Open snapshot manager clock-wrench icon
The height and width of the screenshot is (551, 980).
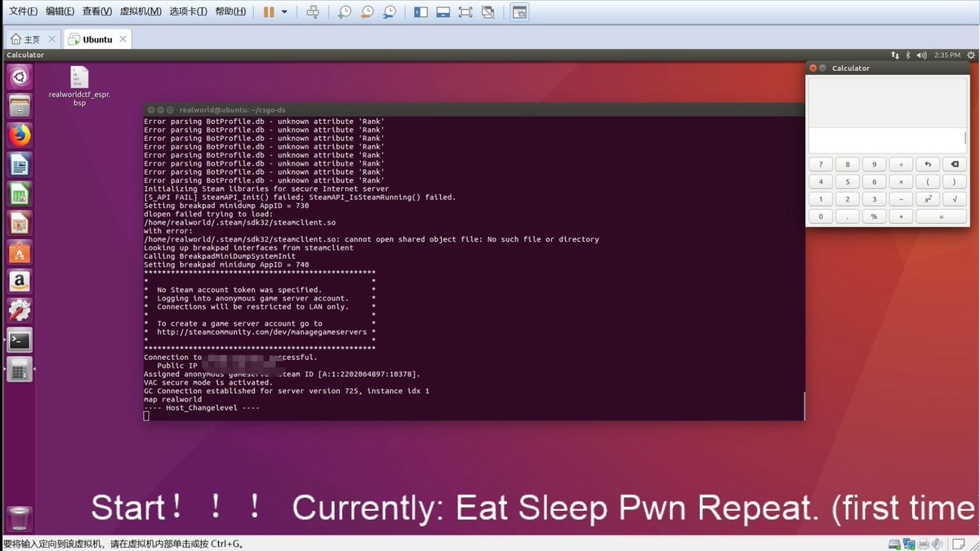pyautogui.click(x=390, y=12)
